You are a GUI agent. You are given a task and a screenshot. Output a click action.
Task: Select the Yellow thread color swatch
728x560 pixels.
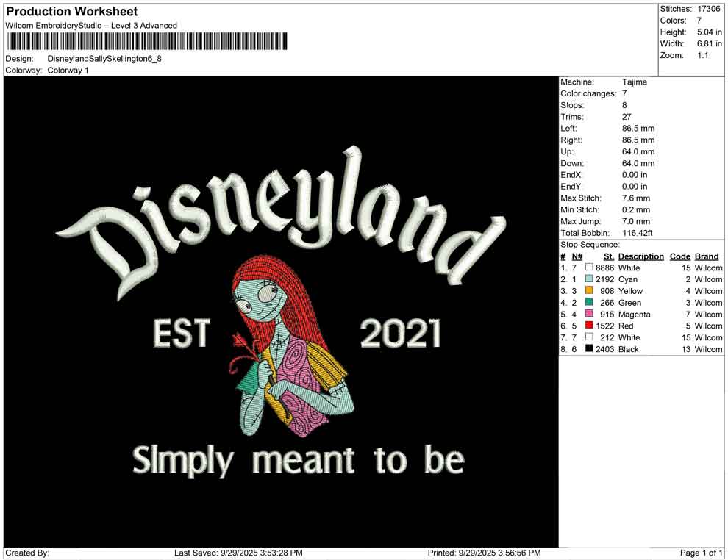(x=589, y=291)
